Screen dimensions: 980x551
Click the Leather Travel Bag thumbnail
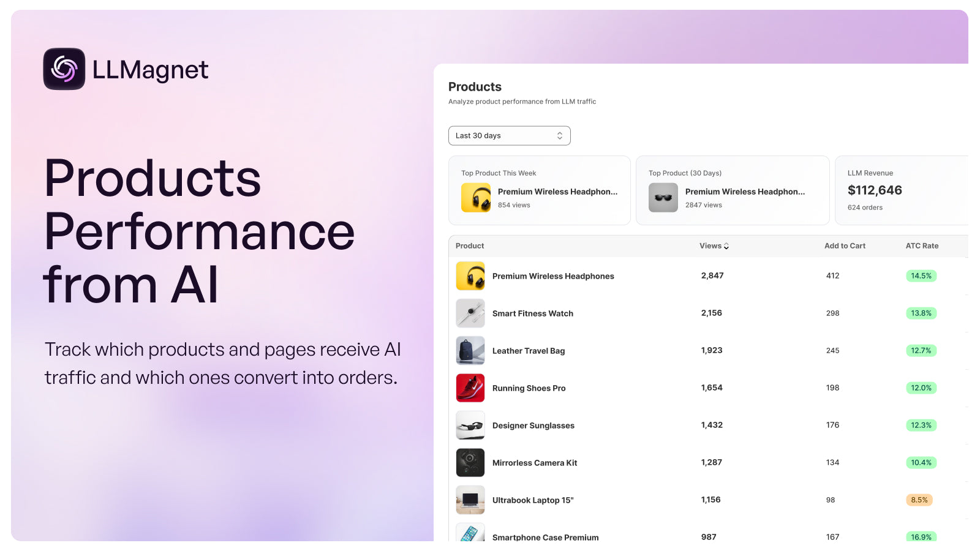pyautogui.click(x=470, y=350)
